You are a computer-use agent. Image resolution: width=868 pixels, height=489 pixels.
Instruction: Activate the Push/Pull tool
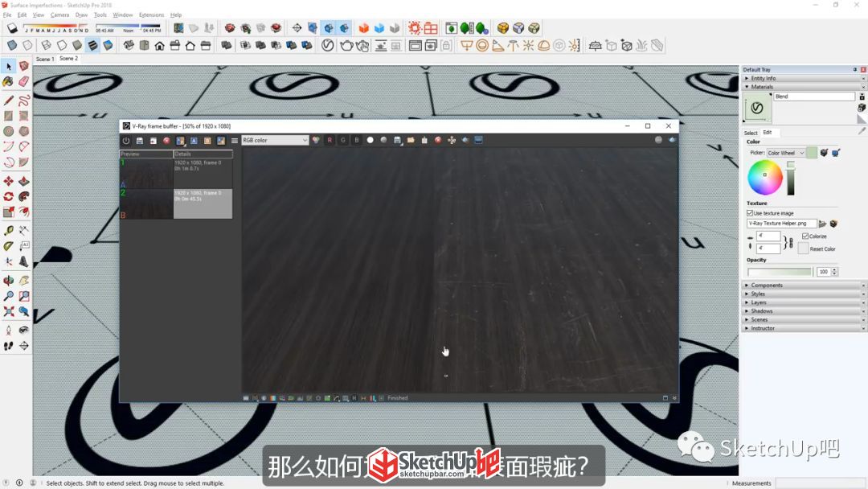click(x=24, y=181)
